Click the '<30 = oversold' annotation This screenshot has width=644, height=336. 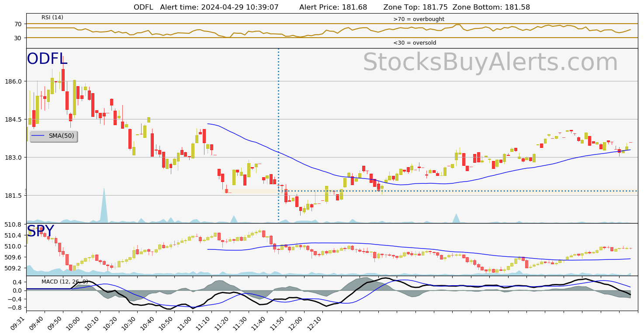415,43
